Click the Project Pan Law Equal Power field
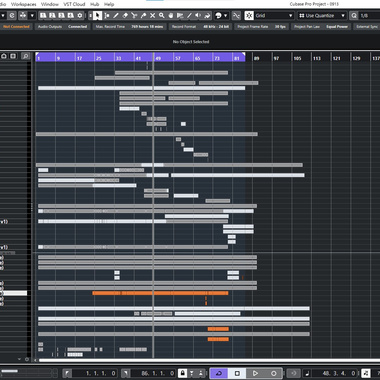The width and height of the screenshot is (380, 380). point(321,27)
